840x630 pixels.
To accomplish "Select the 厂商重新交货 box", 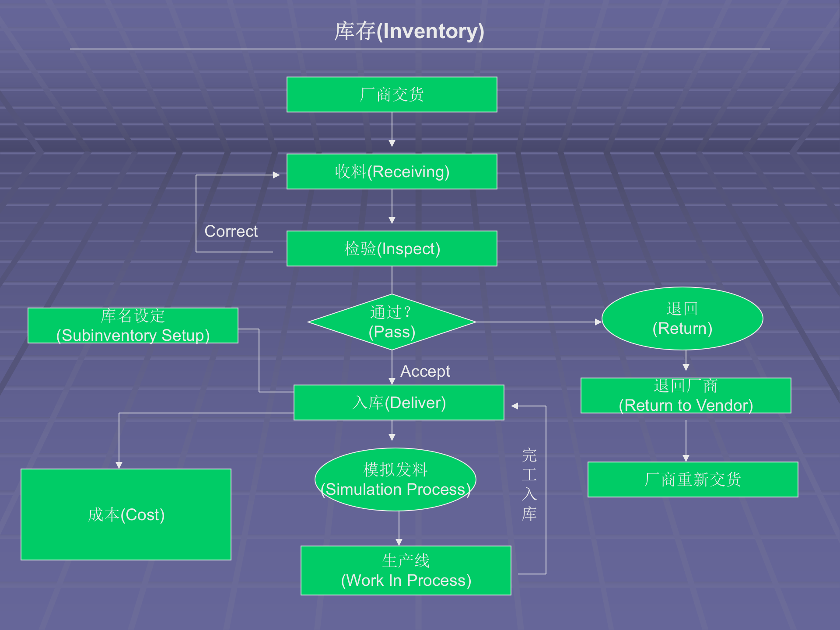I will point(693,479).
